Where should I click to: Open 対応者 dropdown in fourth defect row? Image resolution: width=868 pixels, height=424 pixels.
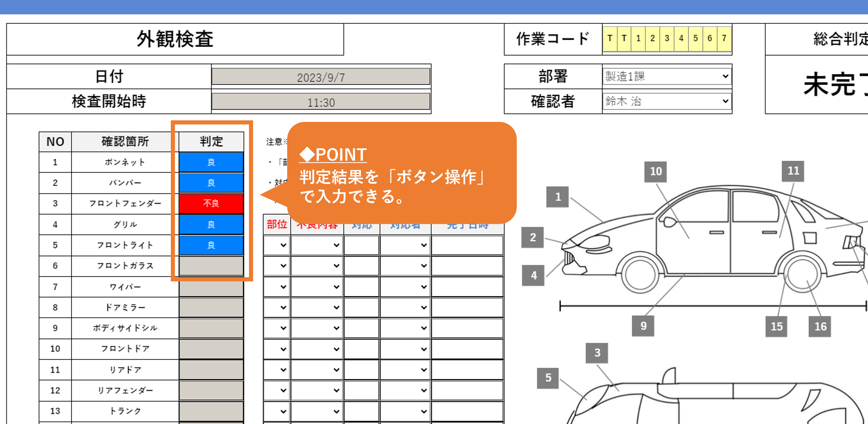(x=405, y=307)
